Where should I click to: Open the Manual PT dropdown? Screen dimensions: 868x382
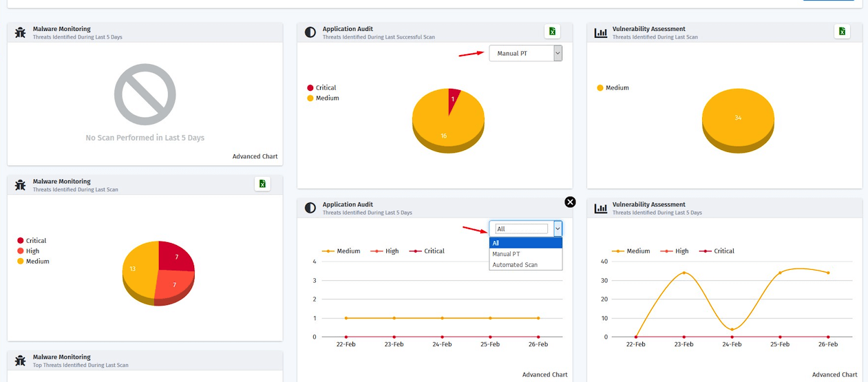pos(525,53)
